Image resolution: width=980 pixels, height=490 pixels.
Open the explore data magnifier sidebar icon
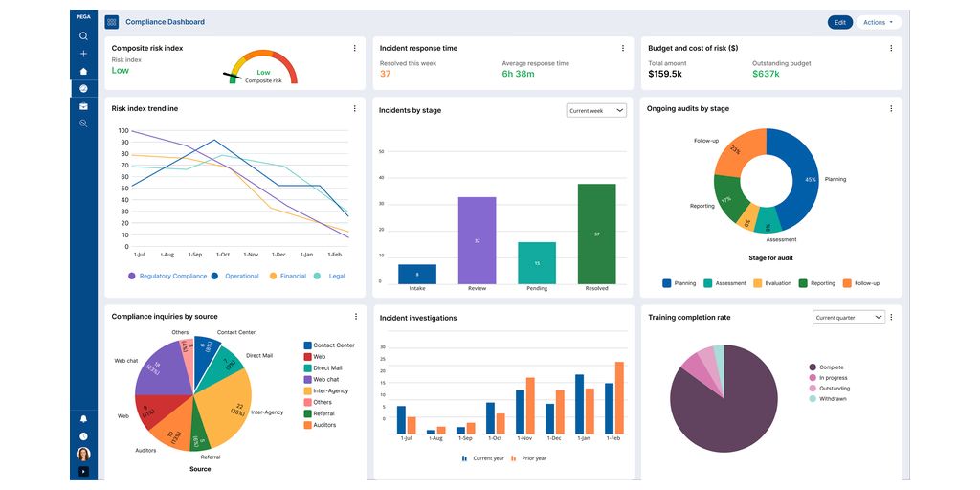coord(83,123)
